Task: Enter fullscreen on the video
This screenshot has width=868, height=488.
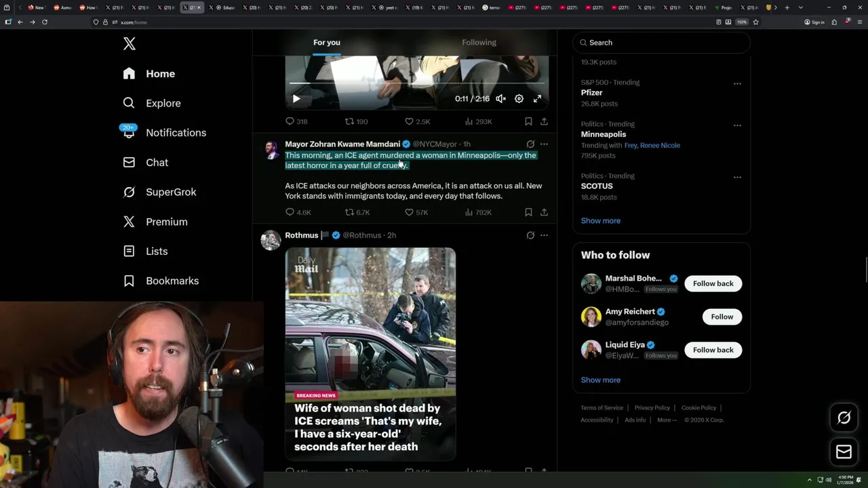Action: coord(537,99)
